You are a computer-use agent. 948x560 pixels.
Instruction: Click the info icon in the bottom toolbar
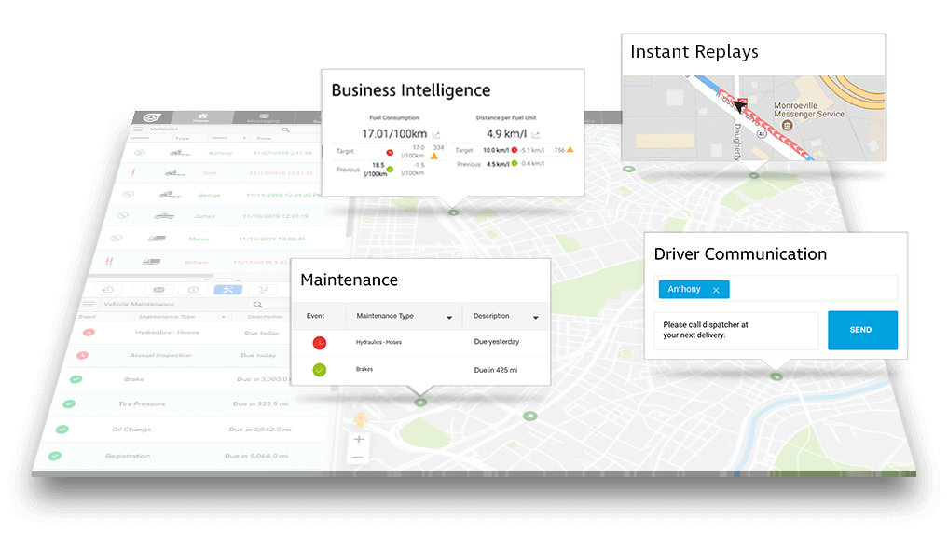(x=193, y=289)
